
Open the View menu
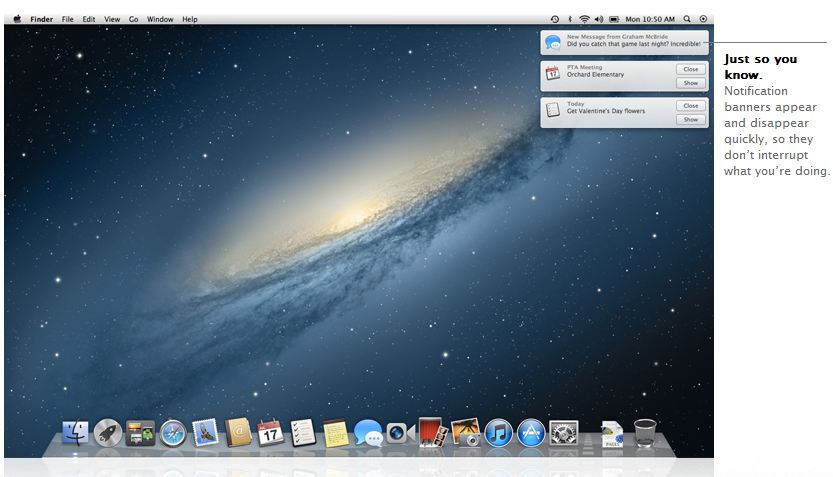click(x=112, y=19)
